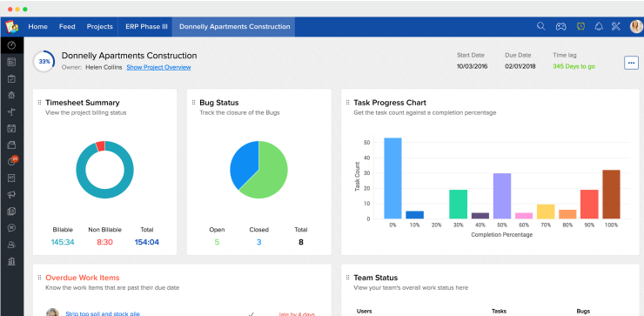Image resolution: width=644 pixels, height=316 pixels.
Task: Click the Show Project Overview link
Action: coord(158,67)
